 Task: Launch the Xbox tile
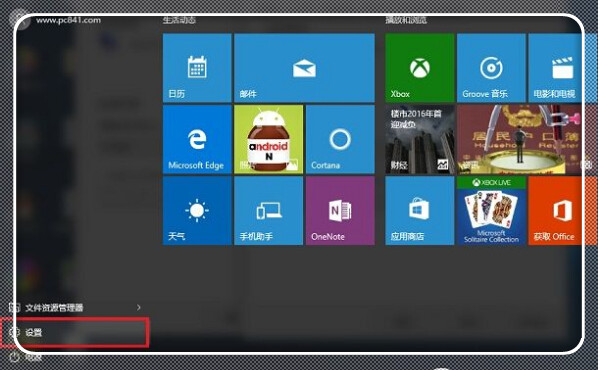click(x=420, y=68)
